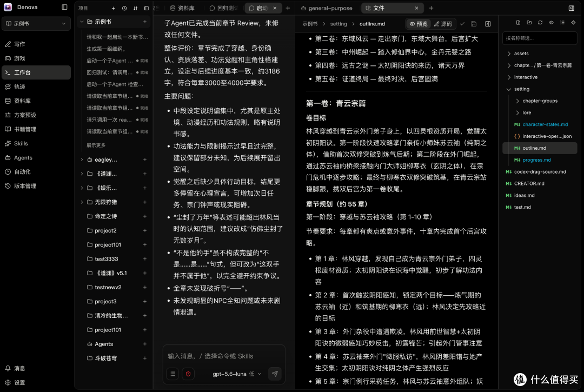Collapse the setting folder
Image resolution: width=584 pixels, height=392 pixels.
[x=509, y=89]
